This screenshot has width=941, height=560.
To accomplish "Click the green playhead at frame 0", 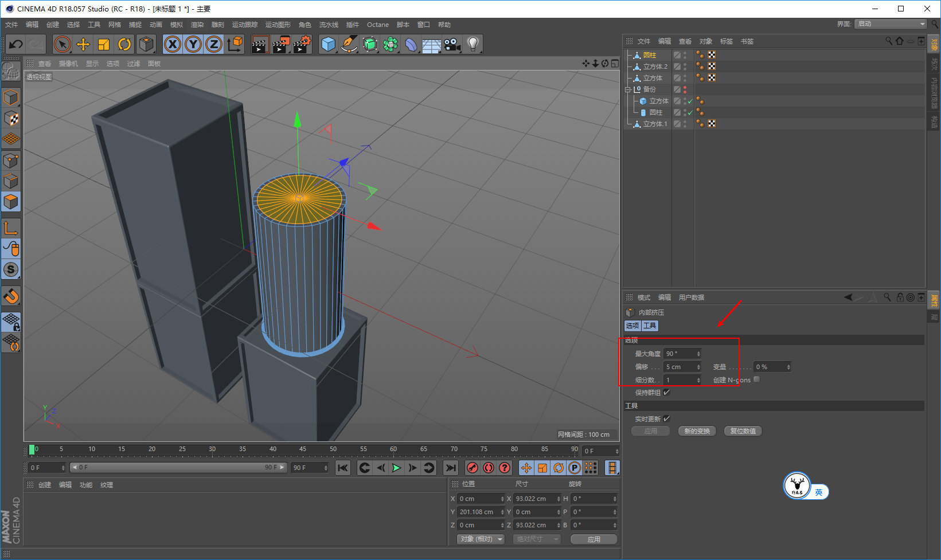I will click(x=32, y=449).
